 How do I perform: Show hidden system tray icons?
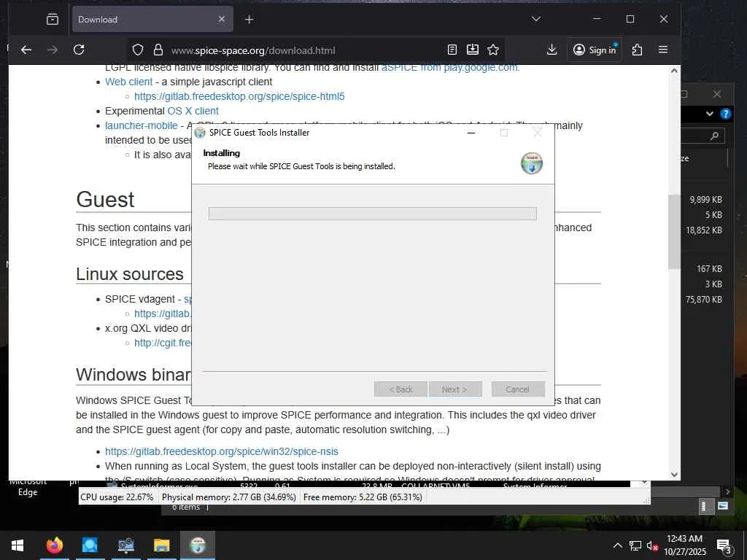[617, 545]
